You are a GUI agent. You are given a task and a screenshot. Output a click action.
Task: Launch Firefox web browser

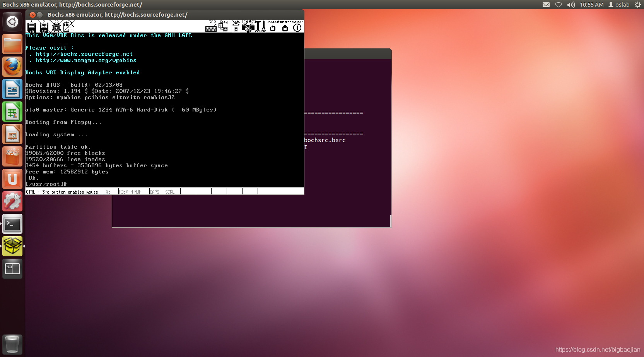point(12,67)
